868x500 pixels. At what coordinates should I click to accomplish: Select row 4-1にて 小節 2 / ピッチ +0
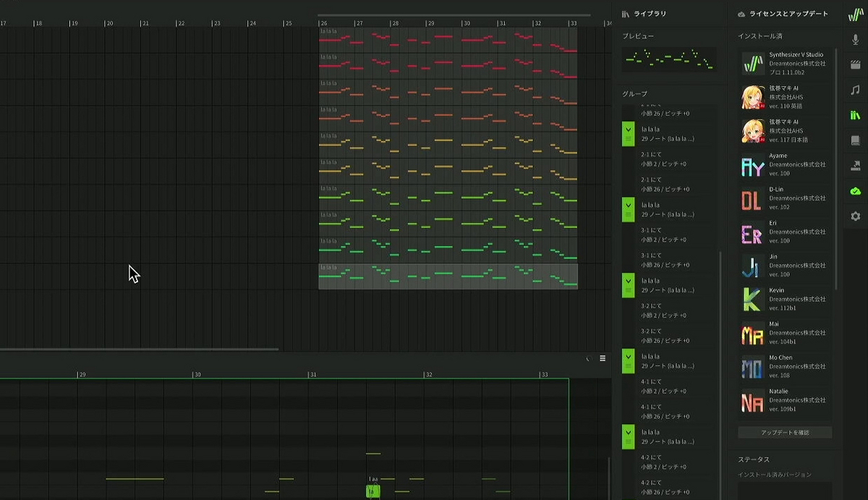(x=671, y=386)
